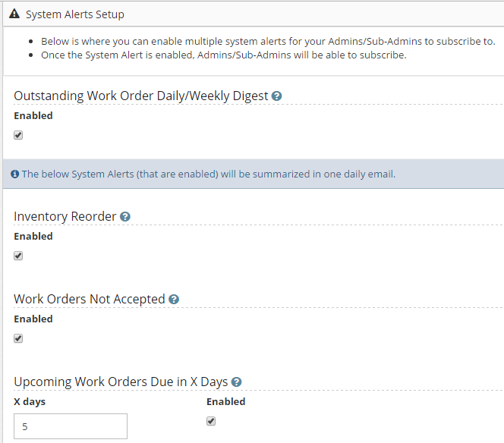Uncheck Enabled for Outstanding Work Order Digest
Image resolution: width=504 pixels, height=443 pixels.
click(x=18, y=135)
